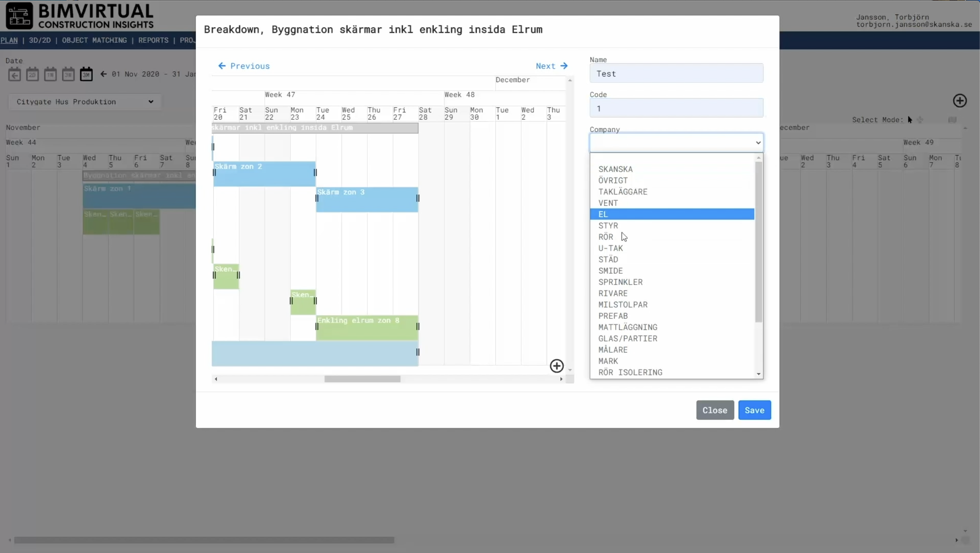Select the green Sken bar under Fri 20
Viewport: 980px width, 553px height.
(226, 277)
